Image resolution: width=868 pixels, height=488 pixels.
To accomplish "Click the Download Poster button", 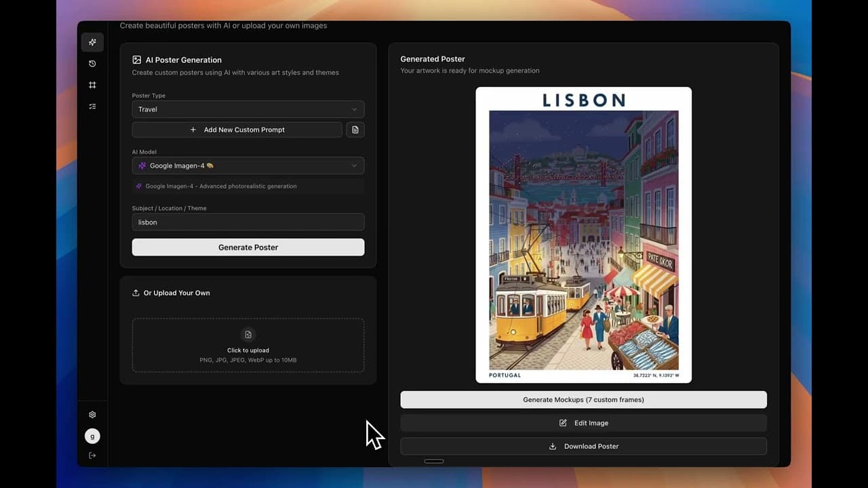I will tap(583, 446).
